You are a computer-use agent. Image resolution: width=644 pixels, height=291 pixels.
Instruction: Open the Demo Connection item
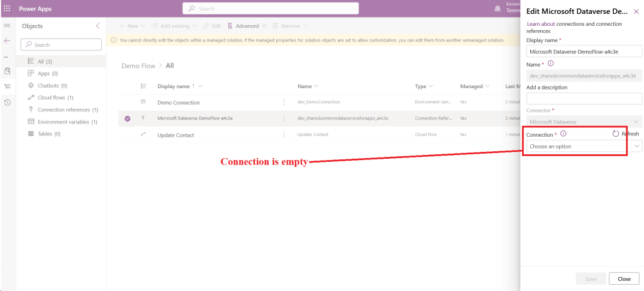[x=179, y=102]
